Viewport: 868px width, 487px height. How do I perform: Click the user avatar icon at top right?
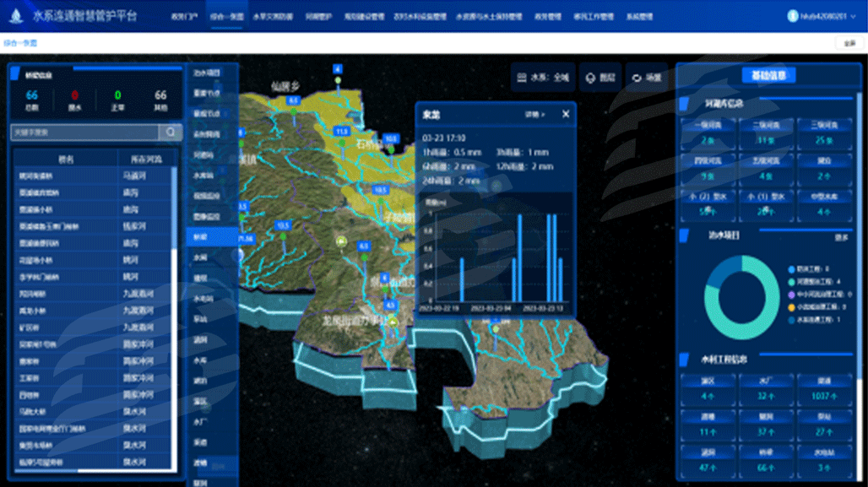click(792, 16)
